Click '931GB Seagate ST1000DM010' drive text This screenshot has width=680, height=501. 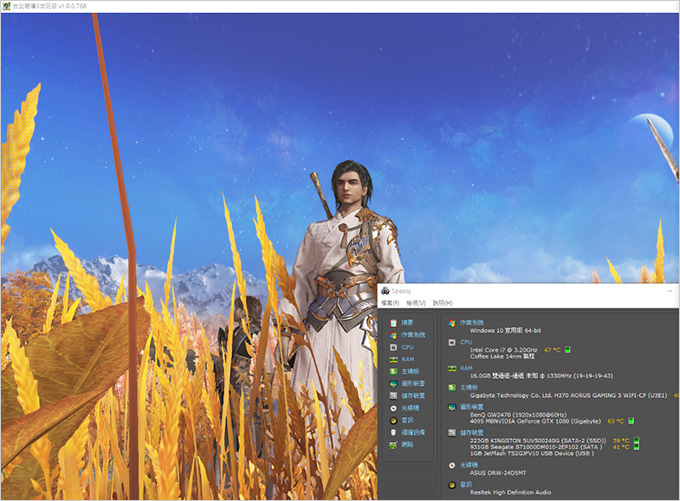point(536,447)
